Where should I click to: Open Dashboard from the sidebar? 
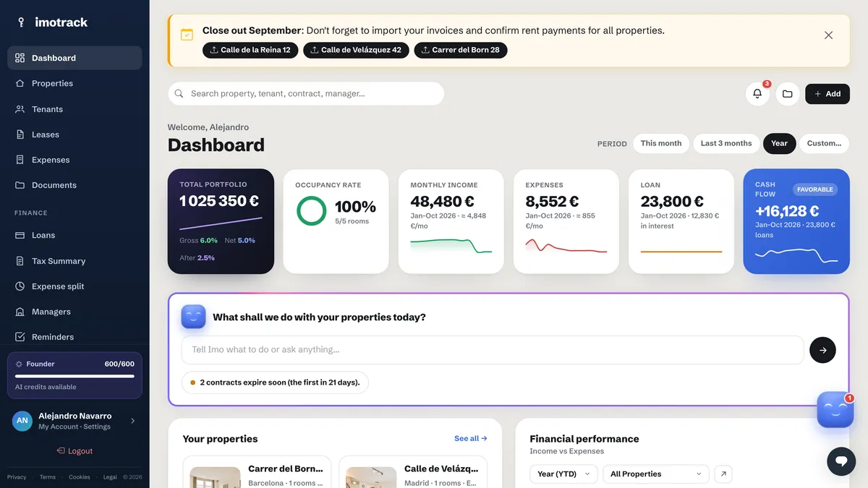tap(75, 58)
